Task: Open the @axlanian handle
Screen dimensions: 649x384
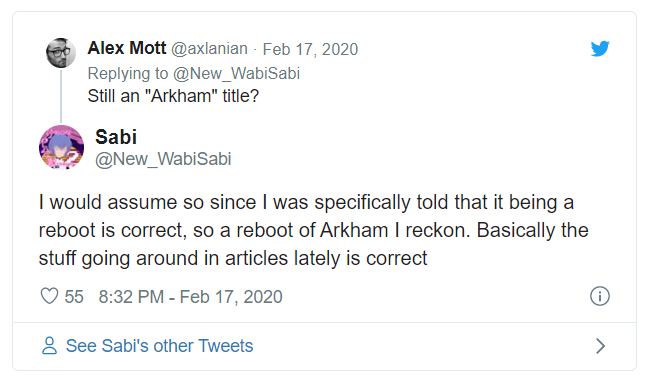Action: [209, 49]
